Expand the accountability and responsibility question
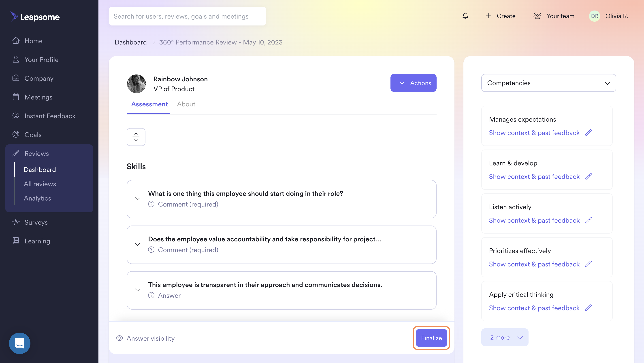The width and height of the screenshot is (644, 363). (x=137, y=244)
